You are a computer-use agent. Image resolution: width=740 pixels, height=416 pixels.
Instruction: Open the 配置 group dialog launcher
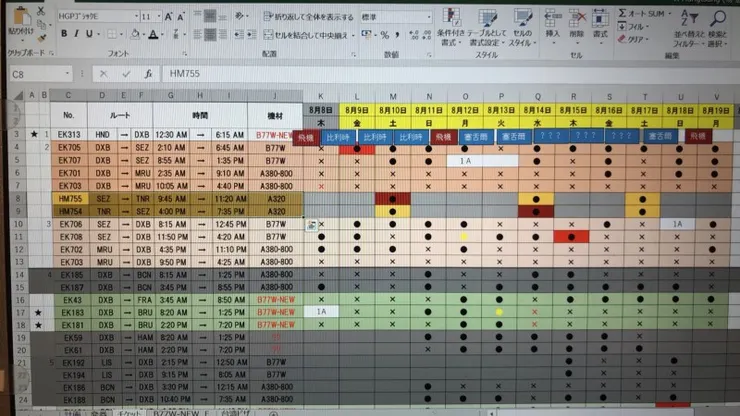click(353, 55)
